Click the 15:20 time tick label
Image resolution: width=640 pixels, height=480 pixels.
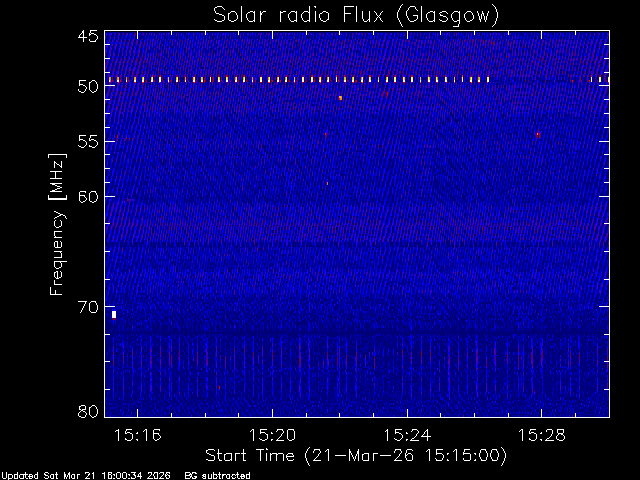[272, 435]
